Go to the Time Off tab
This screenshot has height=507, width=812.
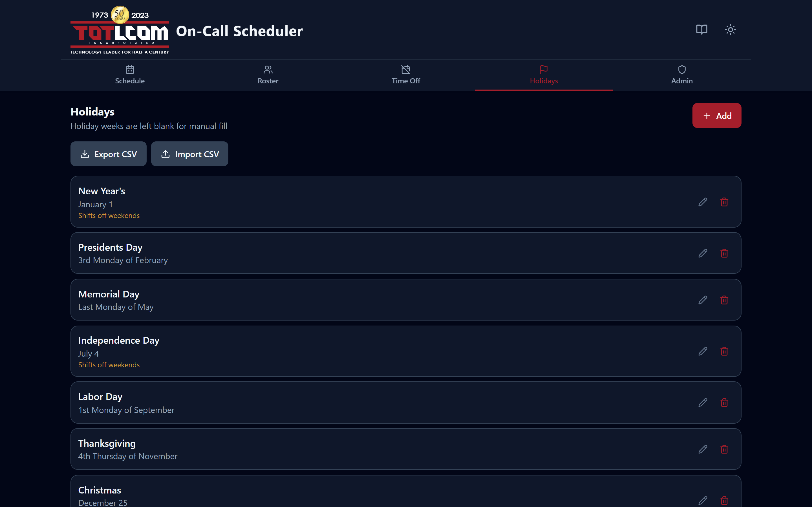tap(406, 75)
